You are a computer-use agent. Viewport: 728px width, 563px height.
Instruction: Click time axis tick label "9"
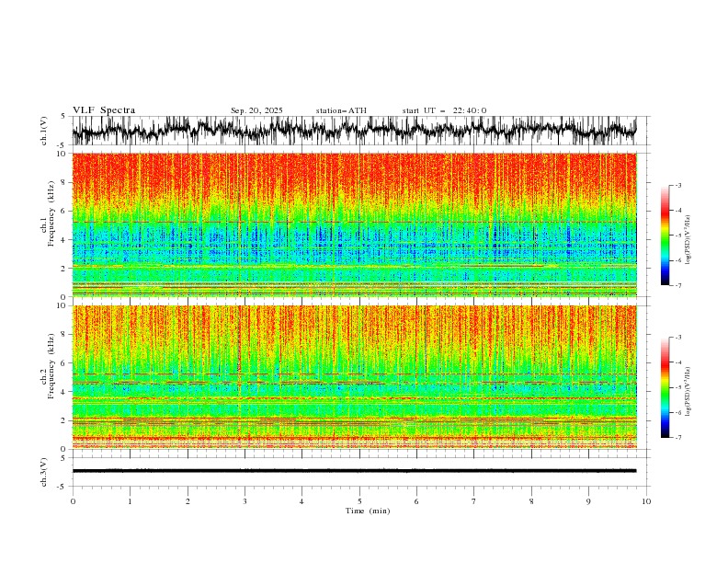coord(588,501)
